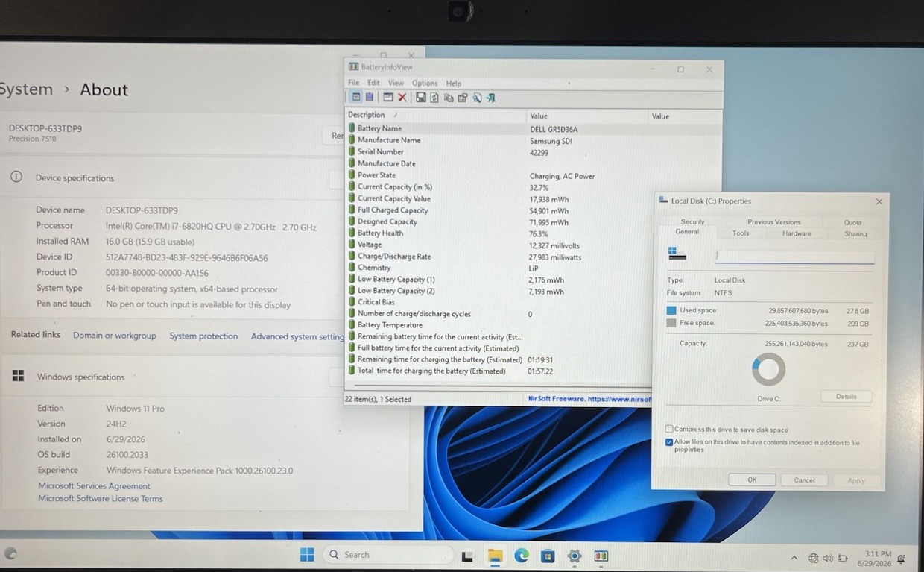Open Advanced system settings link
Image resolution: width=924 pixels, height=572 pixels.
click(297, 336)
